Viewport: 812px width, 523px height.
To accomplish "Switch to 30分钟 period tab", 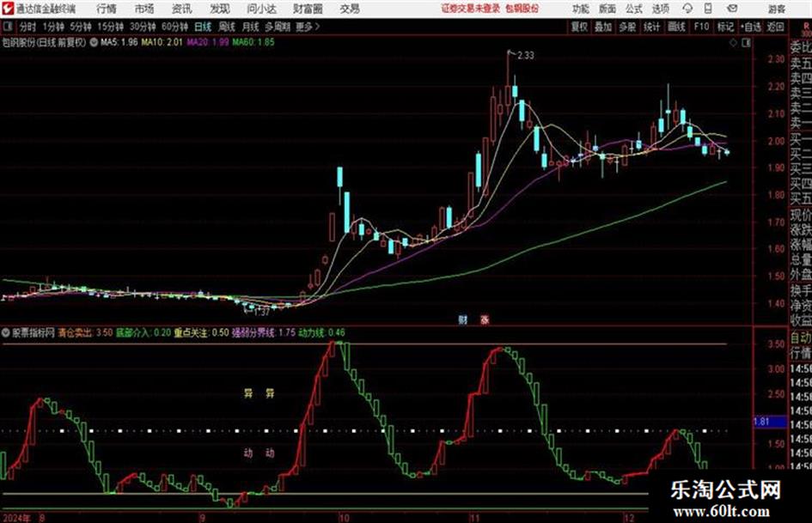I will 143,27.
